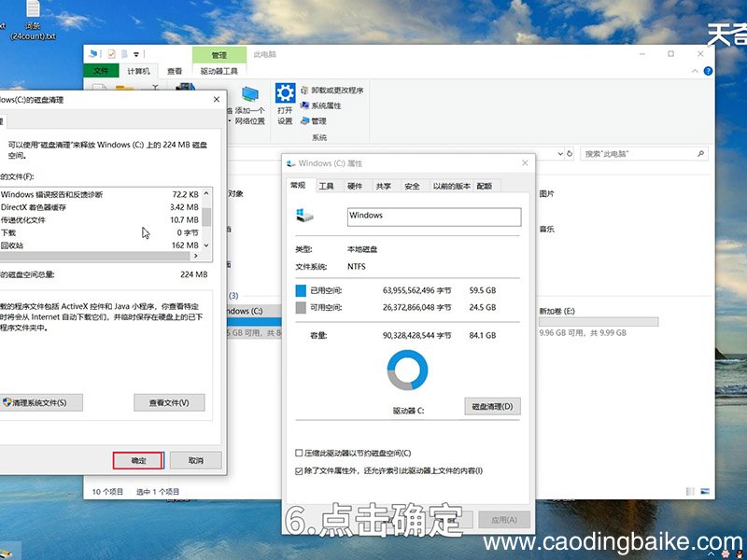
Task: Click the search magnifier icon
Action: [700, 154]
